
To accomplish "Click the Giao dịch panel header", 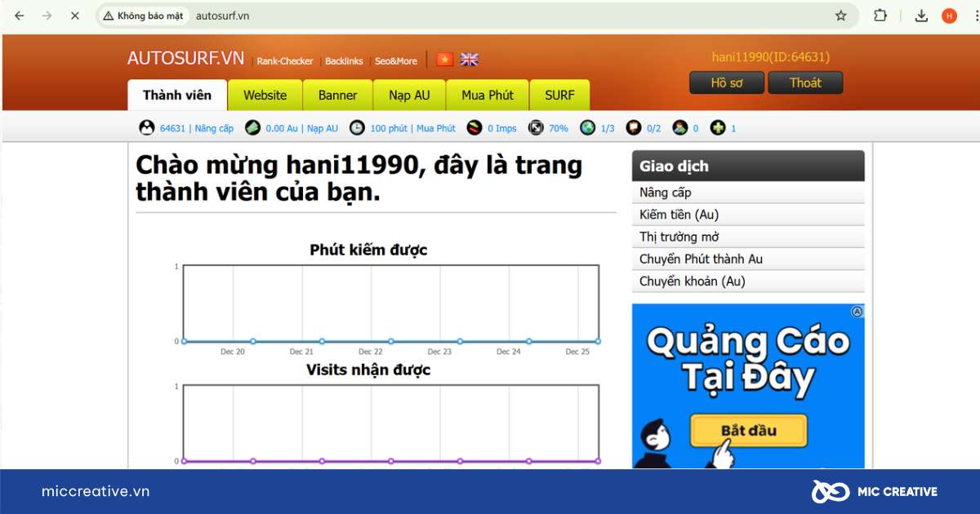I will coord(748,166).
